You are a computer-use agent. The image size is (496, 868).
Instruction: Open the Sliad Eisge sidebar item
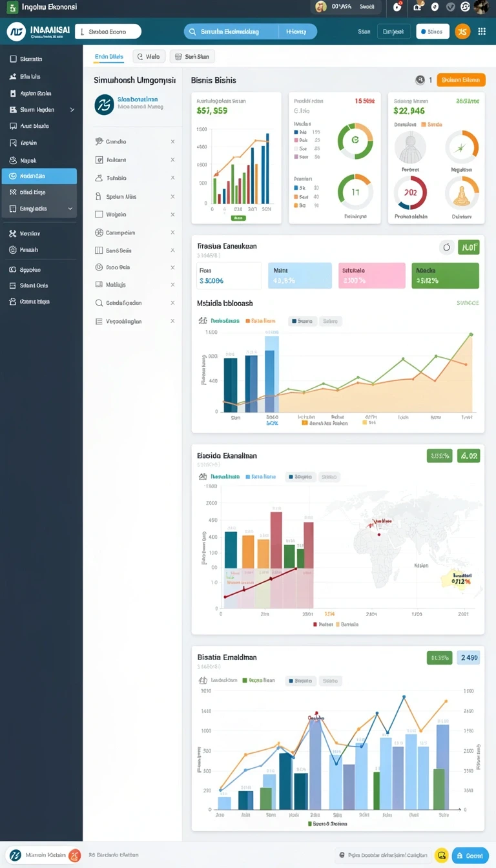(x=39, y=192)
